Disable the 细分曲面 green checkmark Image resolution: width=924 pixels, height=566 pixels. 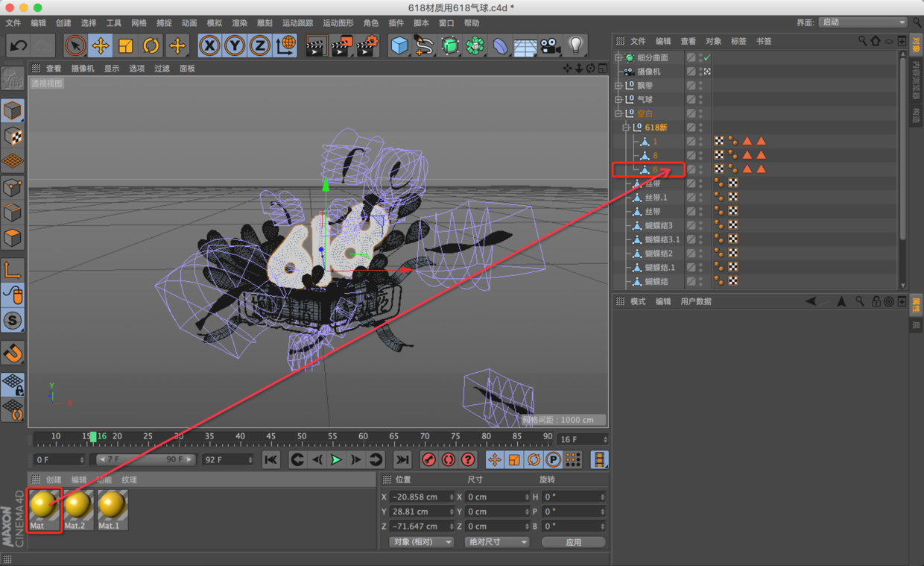point(707,57)
